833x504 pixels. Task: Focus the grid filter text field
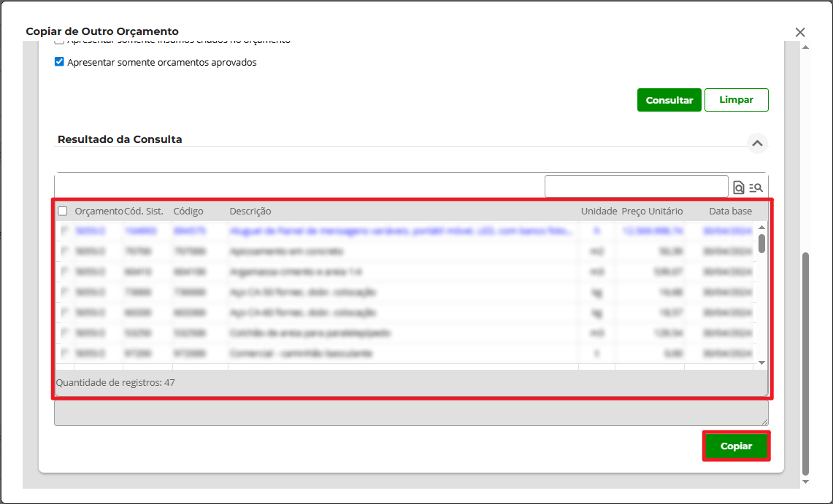pyautogui.click(x=636, y=187)
